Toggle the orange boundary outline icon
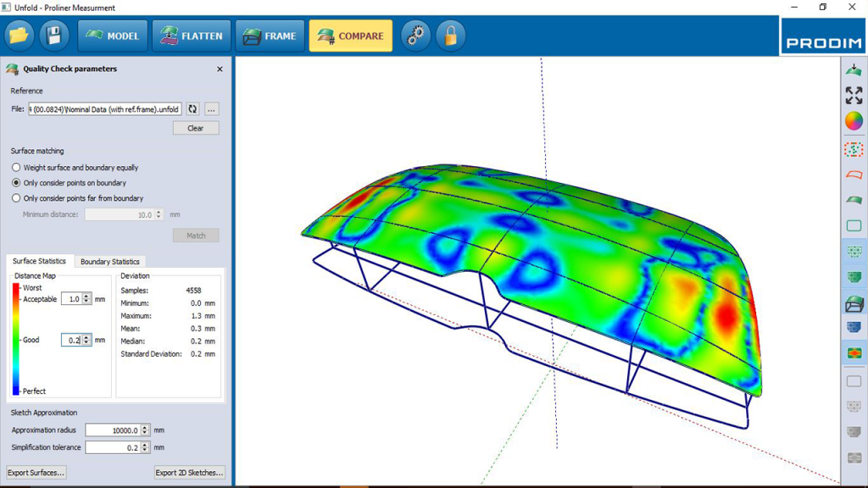The height and width of the screenshot is (488, 868). click(854, 175)
